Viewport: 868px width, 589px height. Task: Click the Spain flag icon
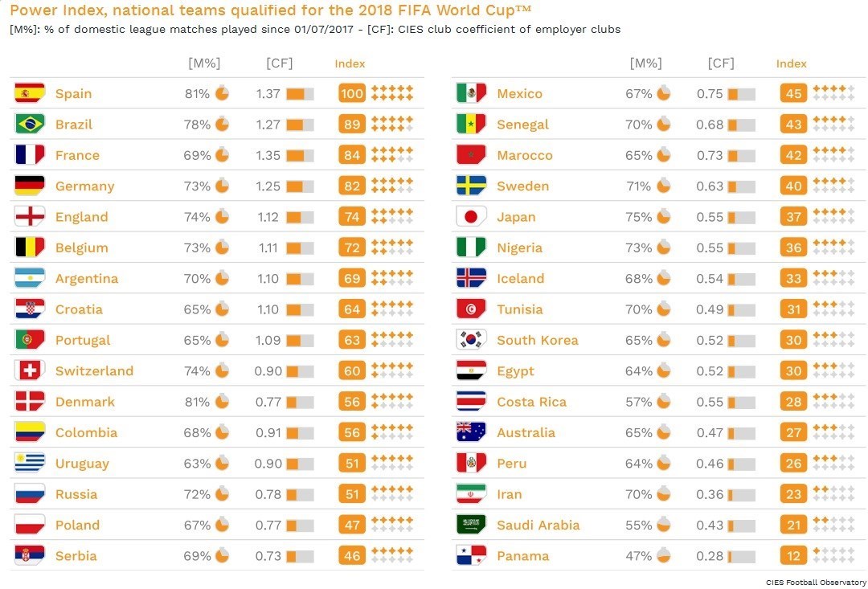pyautogui.click(x=30, y=93)
